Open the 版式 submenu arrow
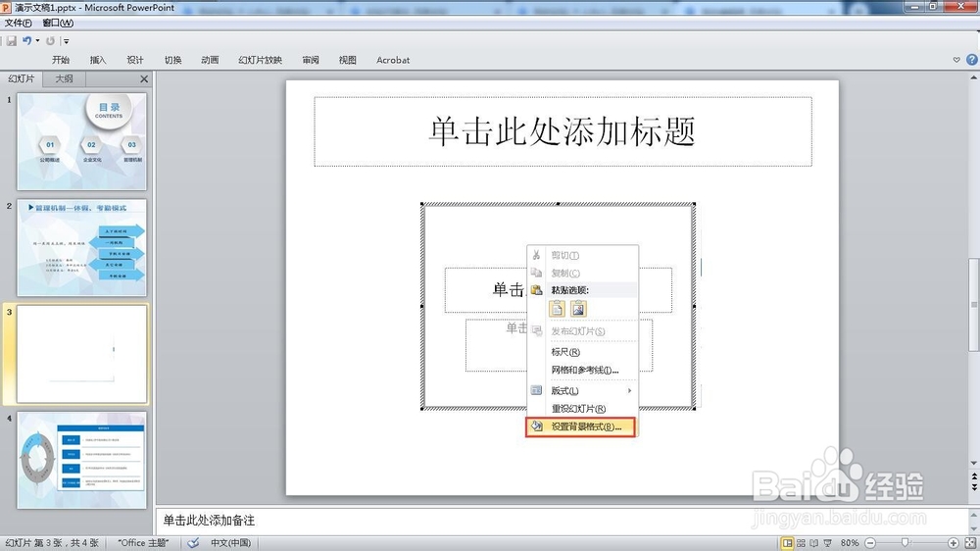980x551 pixels. 629,390
